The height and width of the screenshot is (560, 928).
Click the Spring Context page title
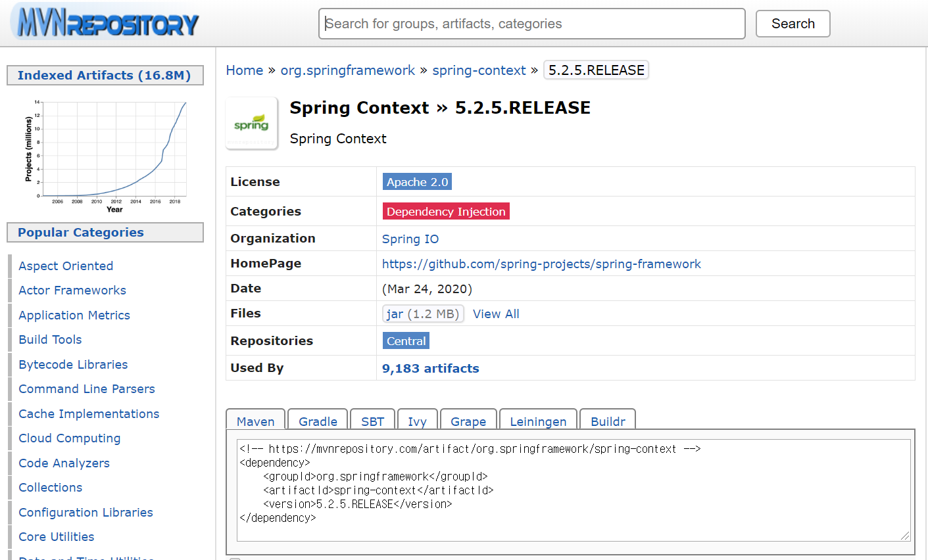click(x=440, y=108)
